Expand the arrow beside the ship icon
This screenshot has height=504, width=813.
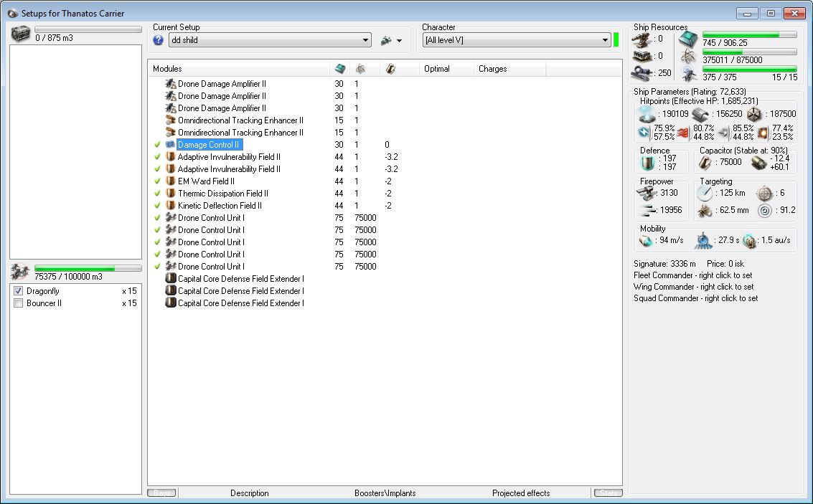coord(399,40)
